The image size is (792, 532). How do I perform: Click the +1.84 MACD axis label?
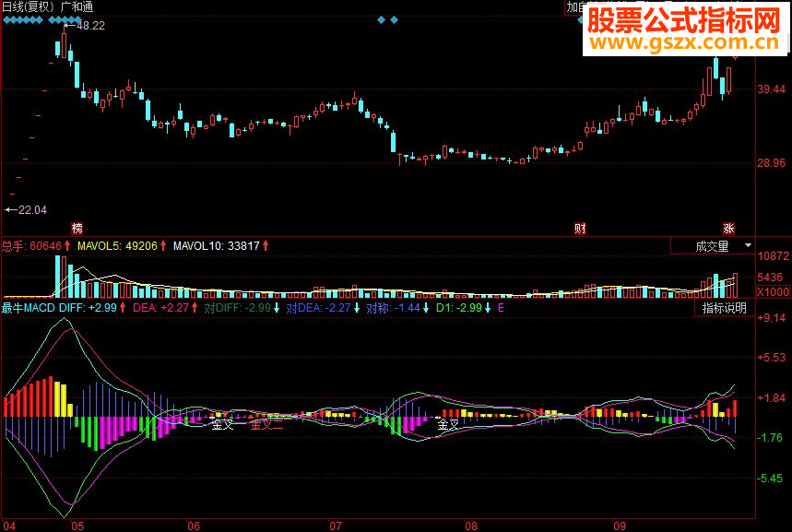772,398
